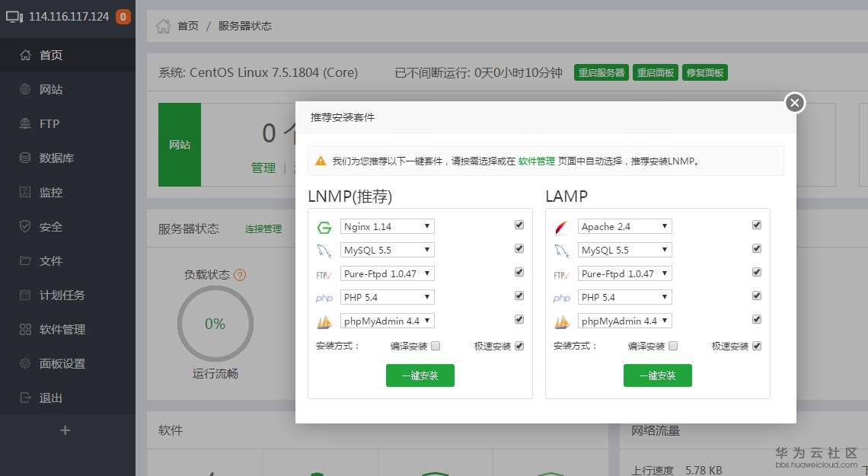Open the MySQL 5.5 dropdown in LNMP

(387, 250)
